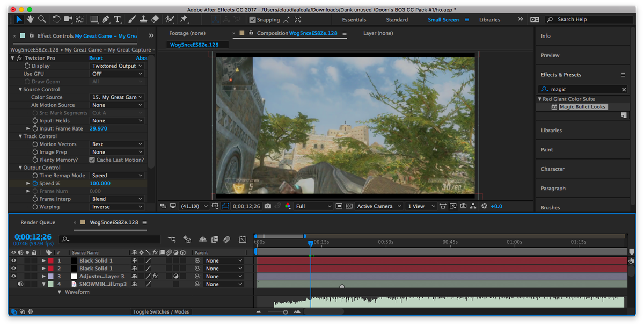Select the Magic Bullet Looks effect preset
Screen dimensions: 644x326
582,107
